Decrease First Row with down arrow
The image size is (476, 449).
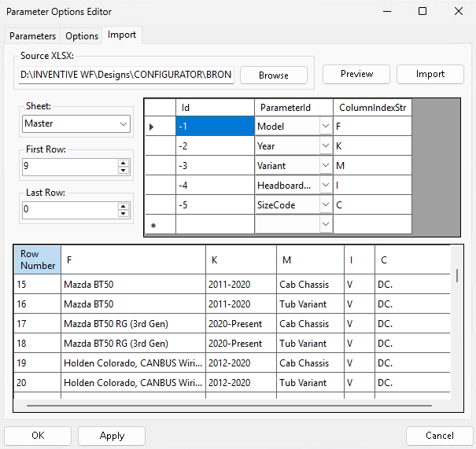[123, 170]
